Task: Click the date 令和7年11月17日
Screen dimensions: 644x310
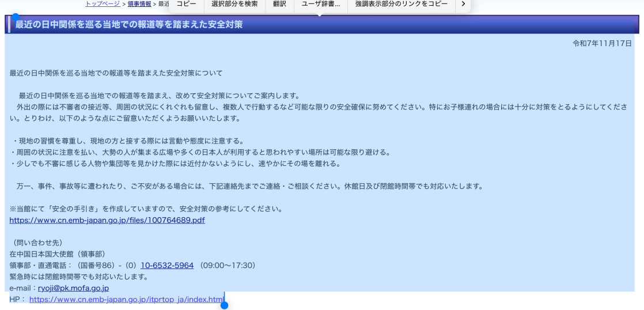Action: [602, 44]
